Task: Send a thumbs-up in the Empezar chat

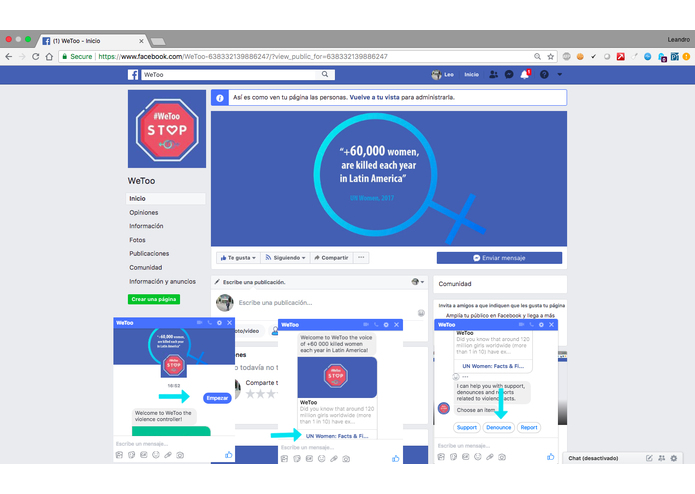Action: click(x=228, y=455)
